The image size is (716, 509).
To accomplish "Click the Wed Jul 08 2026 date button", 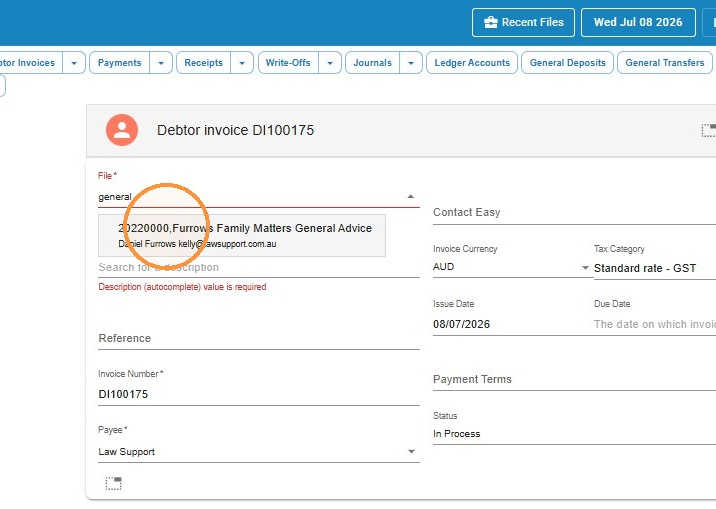I will 638,22.
